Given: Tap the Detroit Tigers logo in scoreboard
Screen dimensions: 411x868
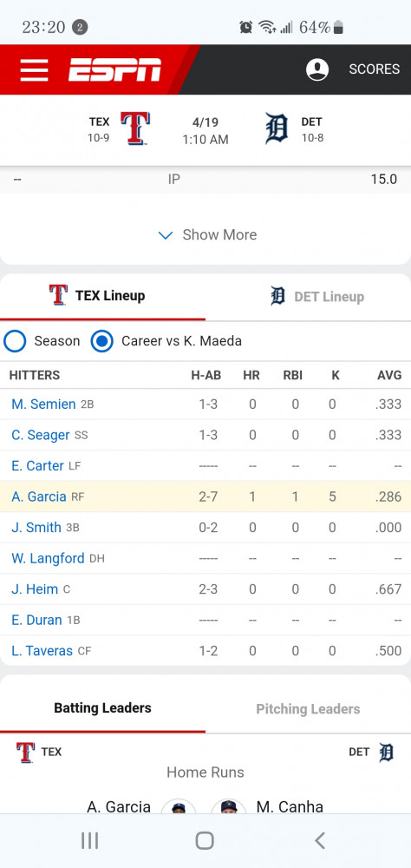Looking at the screenshot, I should click(x=277, y=128).
